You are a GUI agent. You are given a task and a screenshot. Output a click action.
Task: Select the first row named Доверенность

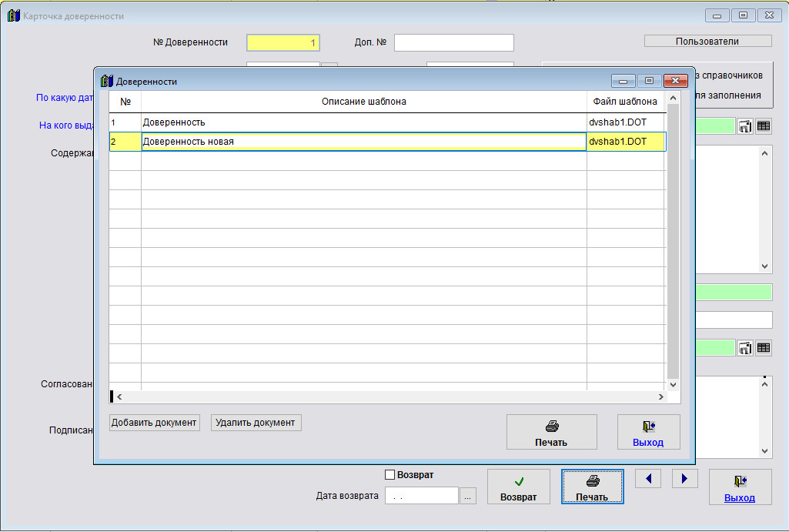pos(363,122)
